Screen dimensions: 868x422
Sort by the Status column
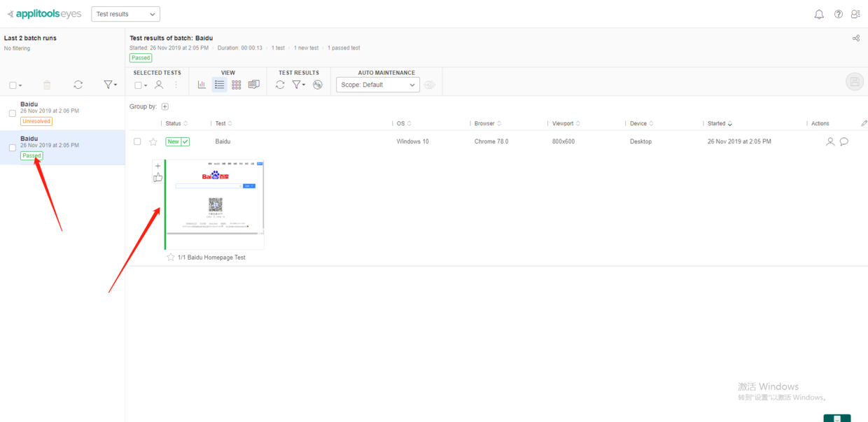(x=176, y=123)
